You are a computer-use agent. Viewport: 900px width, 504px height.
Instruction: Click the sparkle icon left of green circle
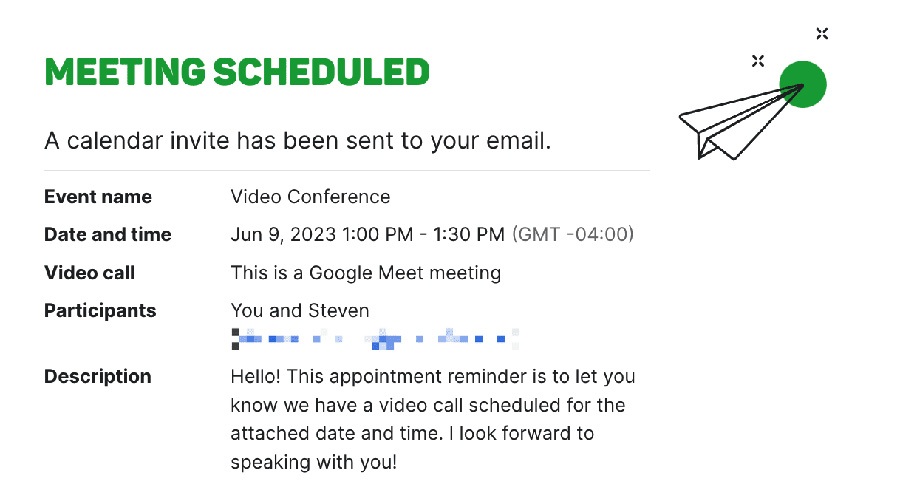758,61
